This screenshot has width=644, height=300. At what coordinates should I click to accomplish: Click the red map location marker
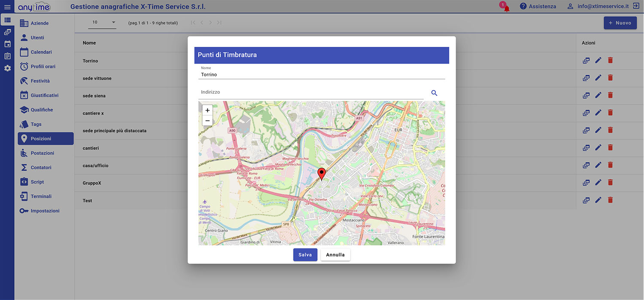(322, 174)
